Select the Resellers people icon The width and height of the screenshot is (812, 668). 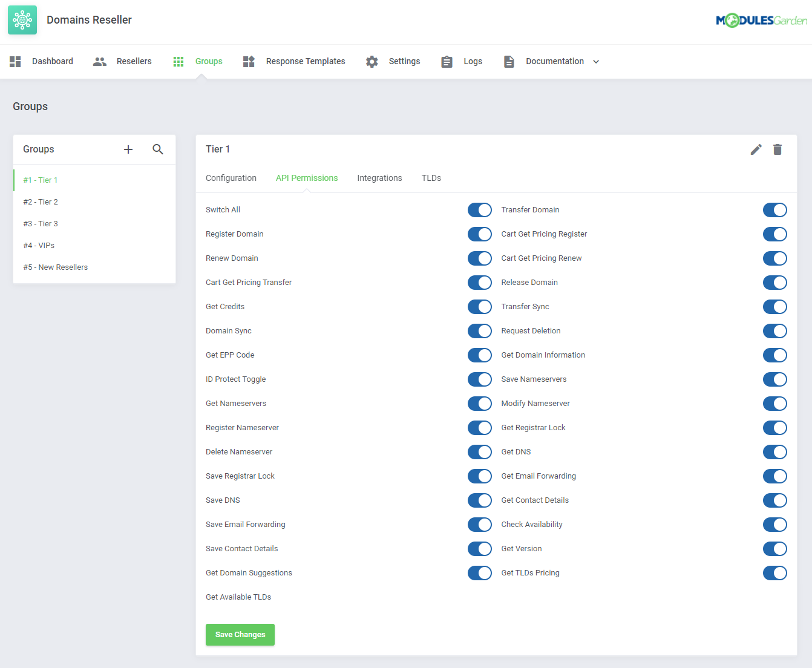99,61
